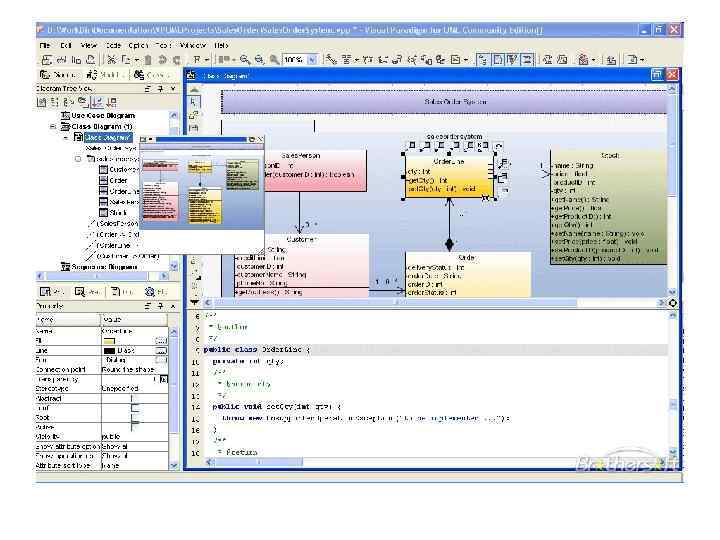Click the Copy toolbar icon
720x540 pixels.
(x=126, y=60)
